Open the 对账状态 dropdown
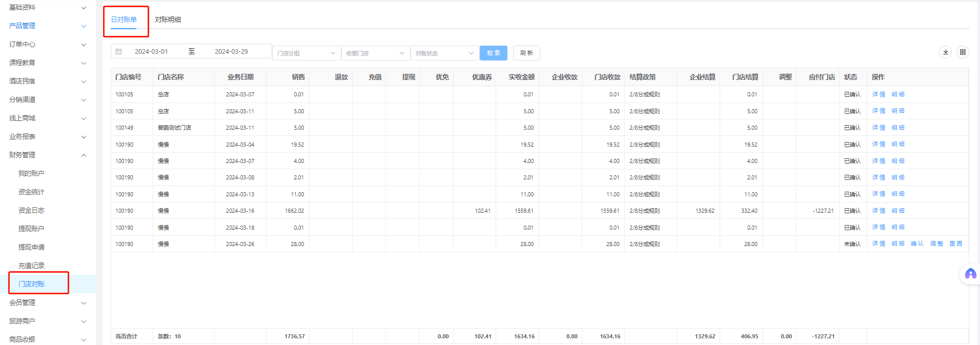Image resolution: width=980 pixels, height=345 pixels. pos(444,53)
